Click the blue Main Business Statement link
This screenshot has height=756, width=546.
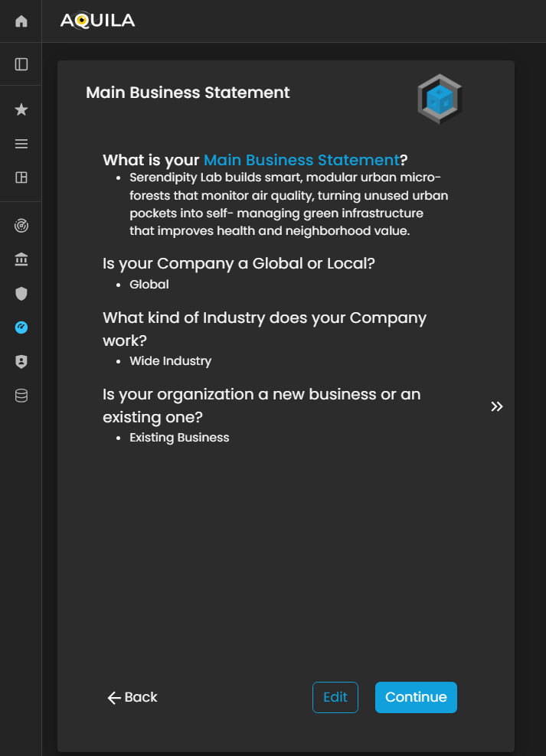click(x=301, y=160)
